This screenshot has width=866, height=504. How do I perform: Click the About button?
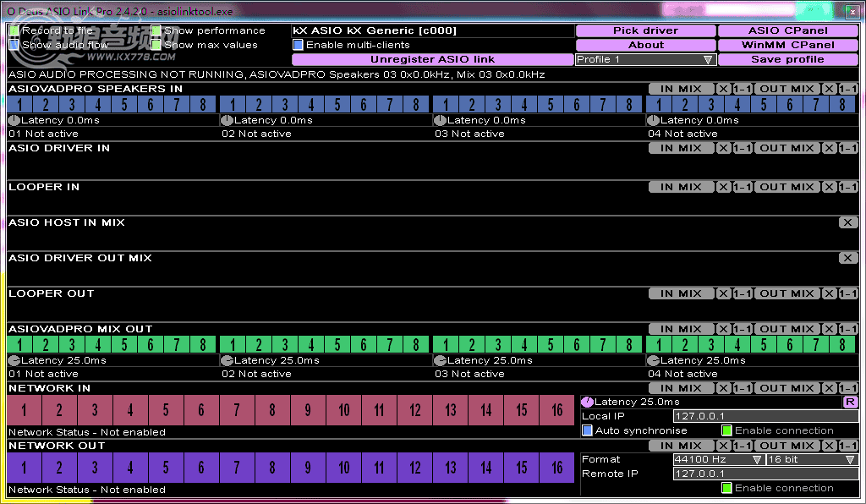point(645,46)
